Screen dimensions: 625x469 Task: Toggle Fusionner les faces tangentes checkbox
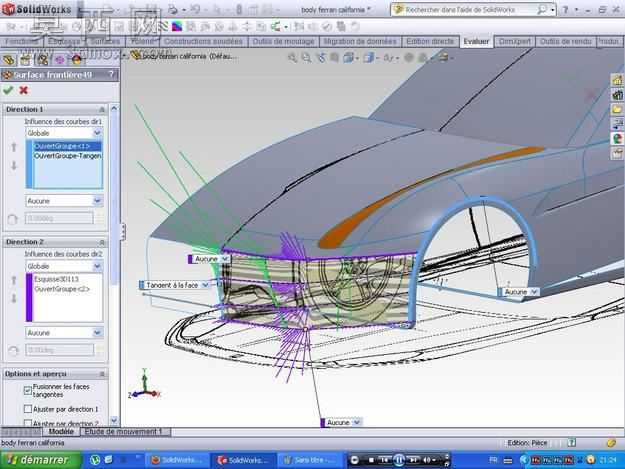point(28,391)
